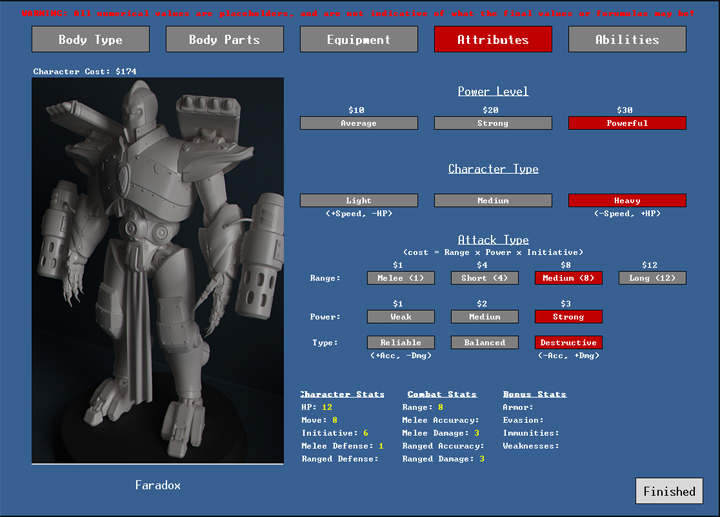
Task: Go to the Equipment tab
Action: (x=359, y=39)
